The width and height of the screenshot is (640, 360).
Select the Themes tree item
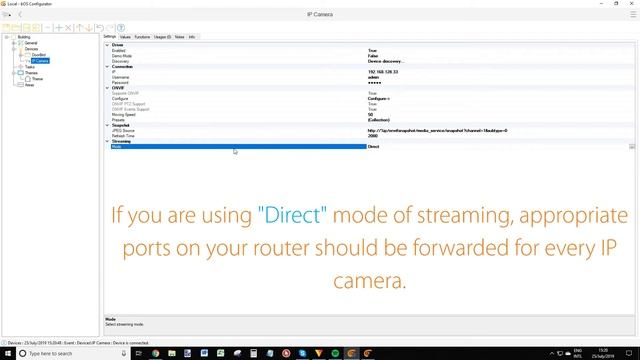pos(31,73)
